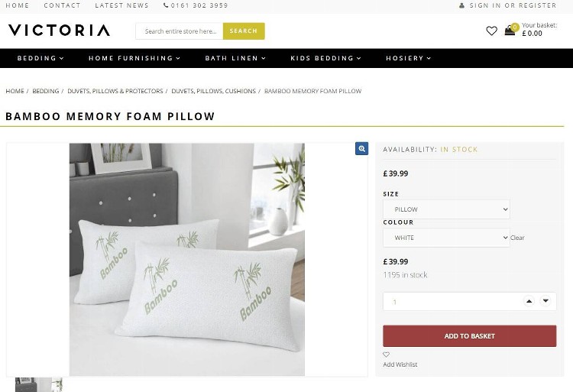Select the product thumbnail below main image

38,384
